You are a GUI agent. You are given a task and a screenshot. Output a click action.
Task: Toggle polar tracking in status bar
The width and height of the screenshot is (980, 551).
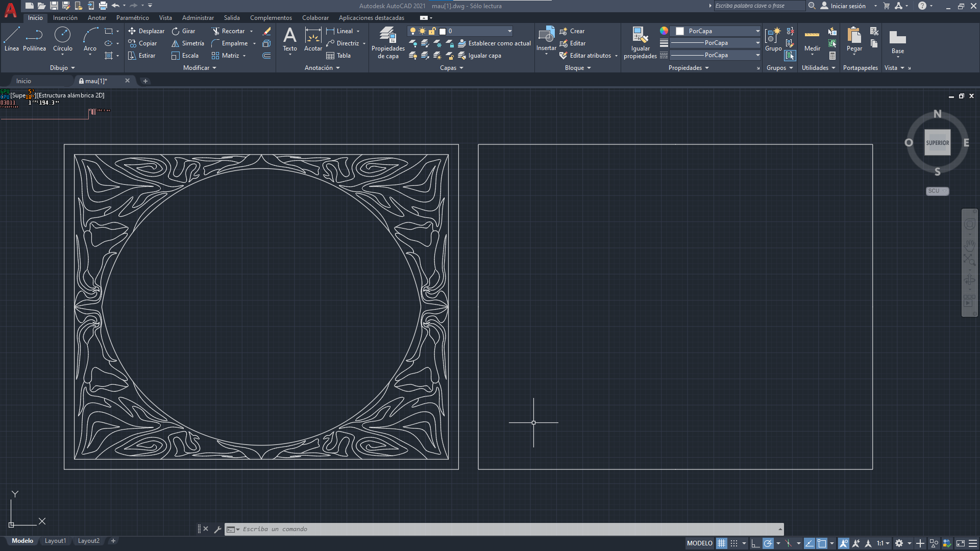coord(768,543)
